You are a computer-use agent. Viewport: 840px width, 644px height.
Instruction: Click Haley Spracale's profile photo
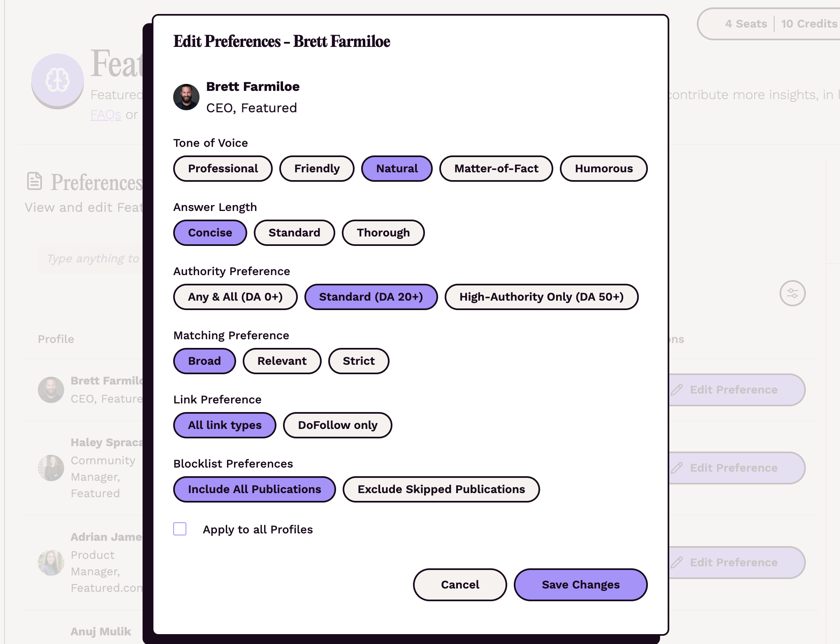click(51, 468)
